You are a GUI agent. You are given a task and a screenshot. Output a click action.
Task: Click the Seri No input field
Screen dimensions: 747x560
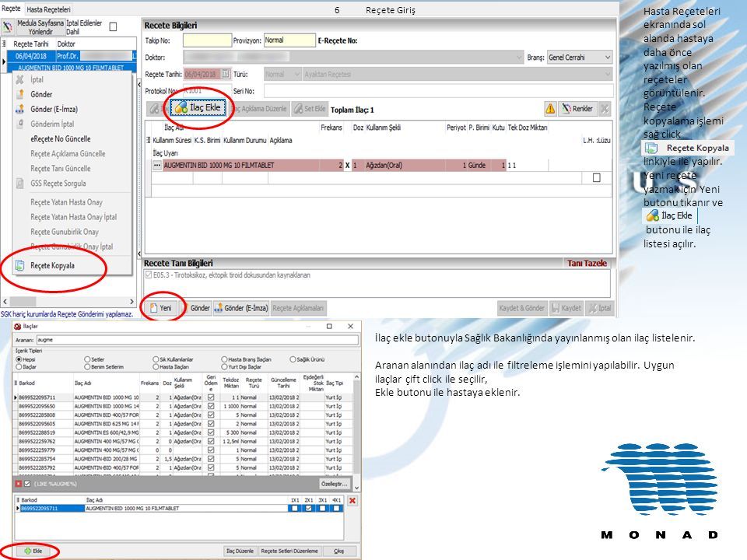439,91
